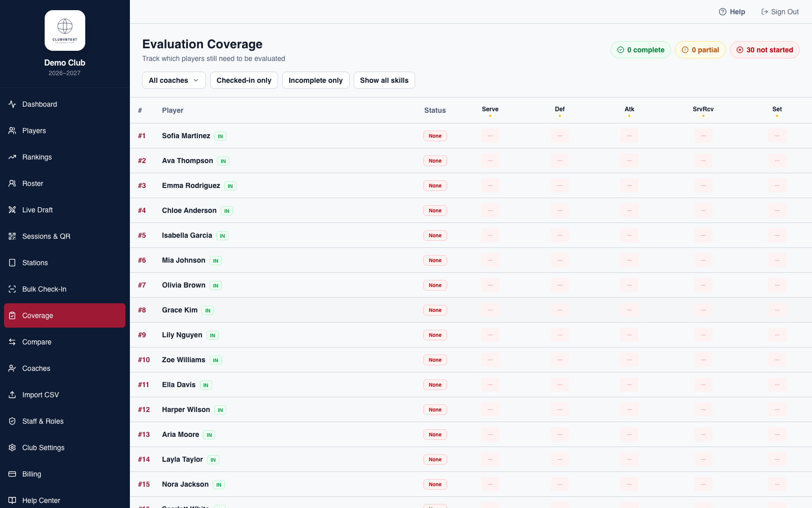The height and width of the screenshot is (508, 812).
Task: Click the SrvRcv column header
Action: tap(703, 109)
